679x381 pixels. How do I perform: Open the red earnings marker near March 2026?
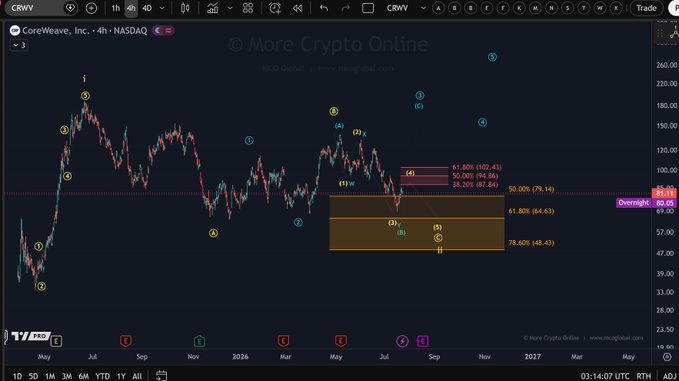[283, 341]
